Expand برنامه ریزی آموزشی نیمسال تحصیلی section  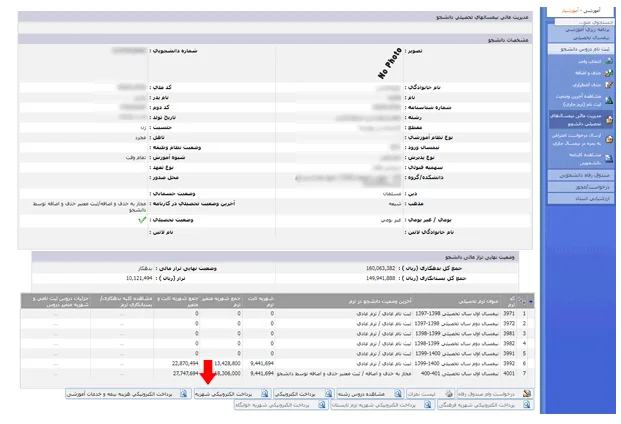point(581,33)
